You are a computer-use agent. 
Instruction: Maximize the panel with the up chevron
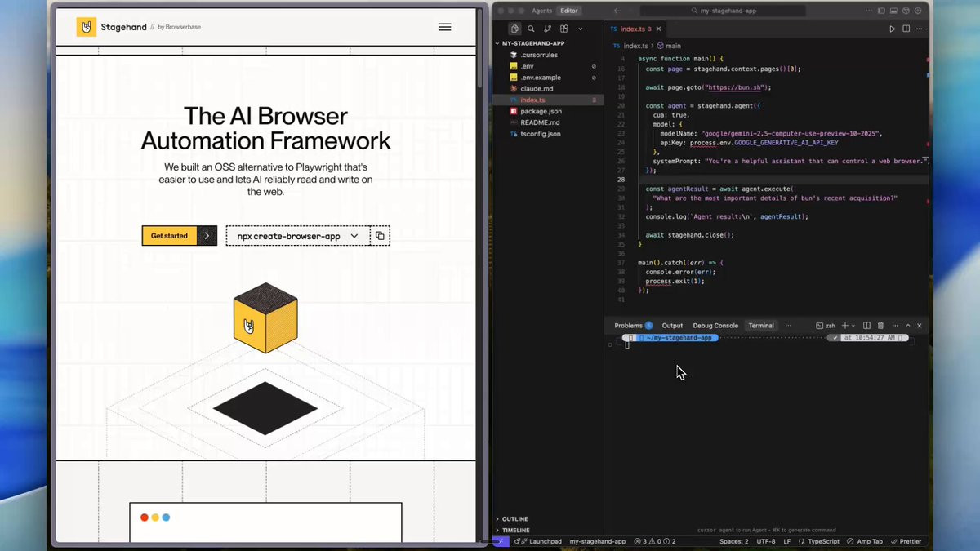tap(908, 326)
